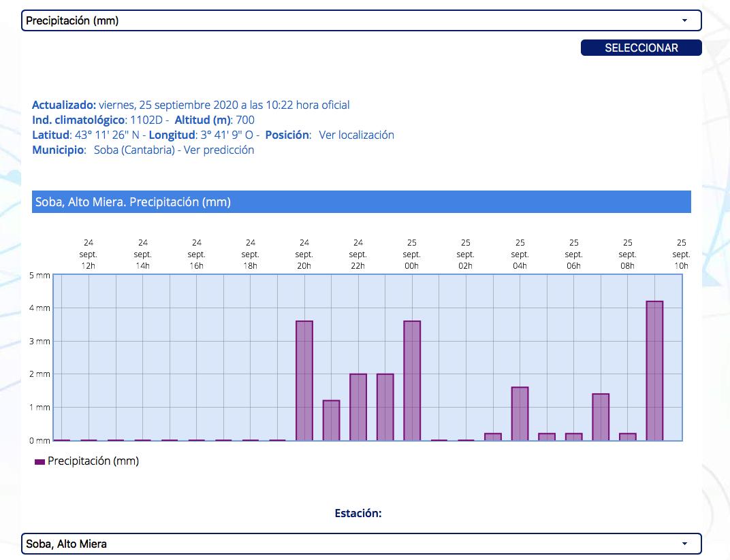This screenshot has width=730, height=560.
Task: Click the 25 sept. 02h axis label
Action: click(466, 254)
